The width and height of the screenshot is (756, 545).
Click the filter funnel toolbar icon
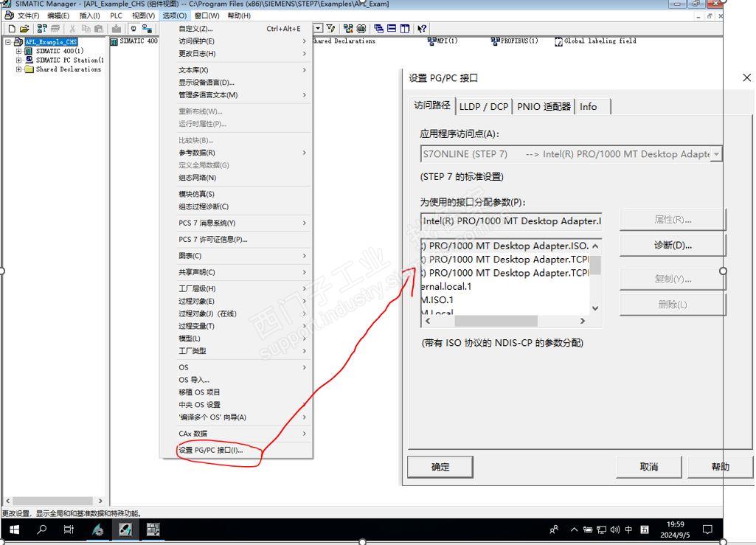(330, 29)
